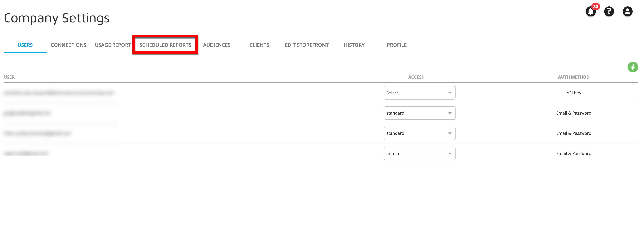Click the ACCESS column header

416,77
